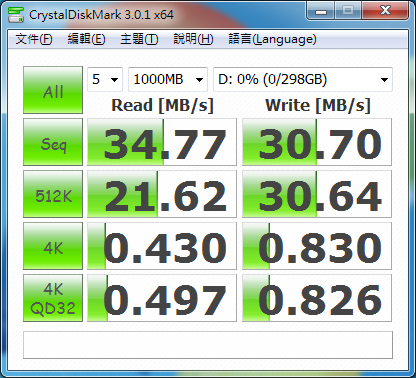Screen dimensions: 416x378
Task: Open the 文件(F) menu
Action: (34, 39)
